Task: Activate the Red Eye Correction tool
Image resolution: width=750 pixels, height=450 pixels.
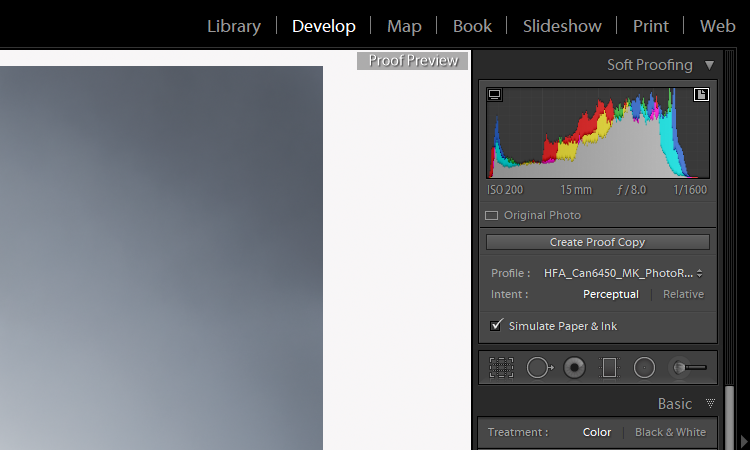Action: (574, 368)
